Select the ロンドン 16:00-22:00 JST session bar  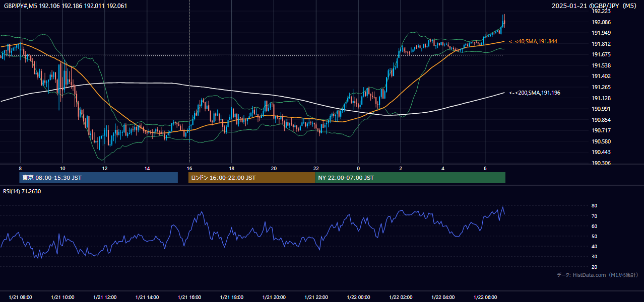coord(251,178)
